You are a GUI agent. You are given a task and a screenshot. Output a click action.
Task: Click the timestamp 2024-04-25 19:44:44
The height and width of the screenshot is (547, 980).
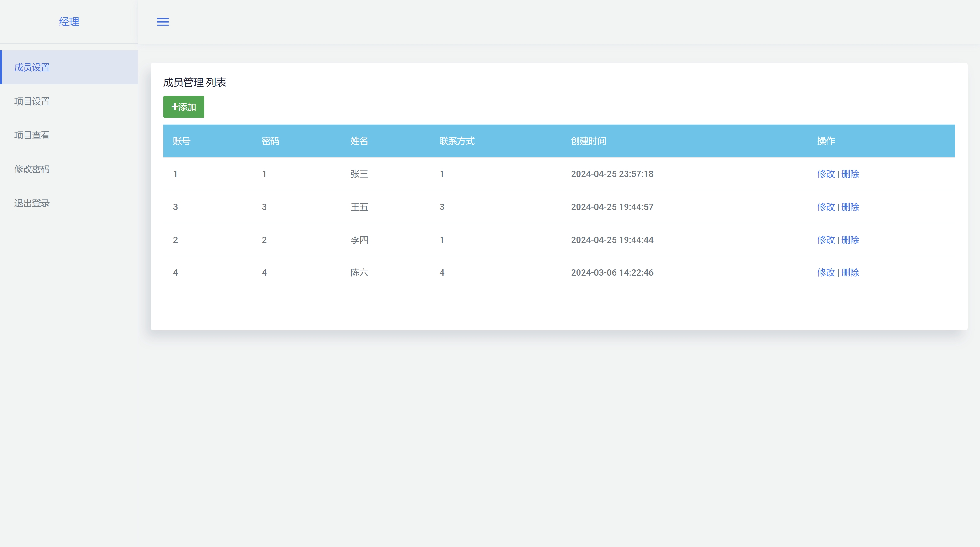click(x=612, y=240)
